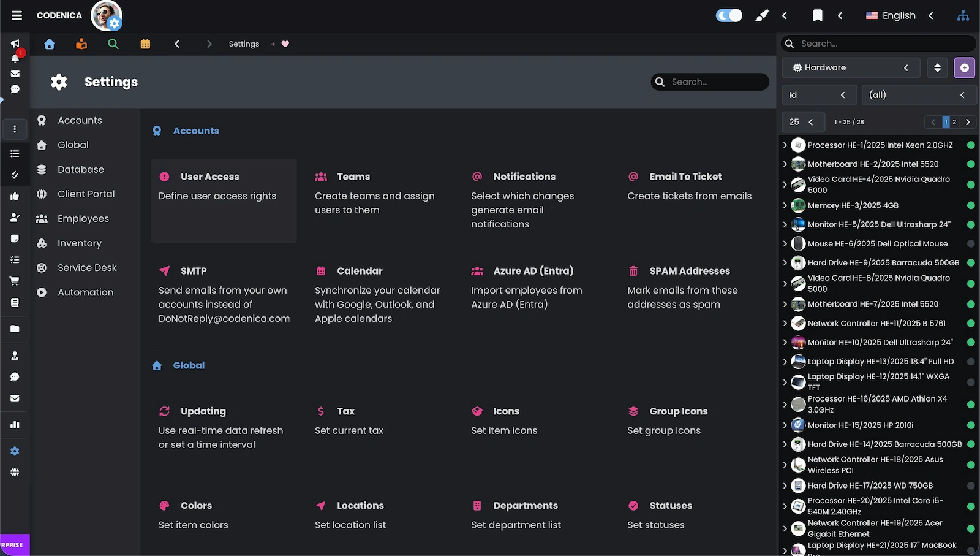Open the SMTP settings card
The width and height of the screenshot is (980, 556).
point(224,294)
